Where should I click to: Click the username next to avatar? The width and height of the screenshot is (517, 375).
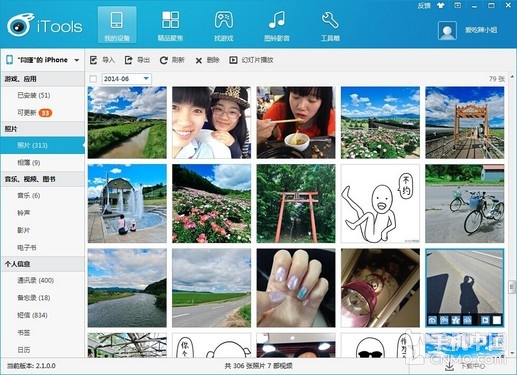[x=481, y=30]
